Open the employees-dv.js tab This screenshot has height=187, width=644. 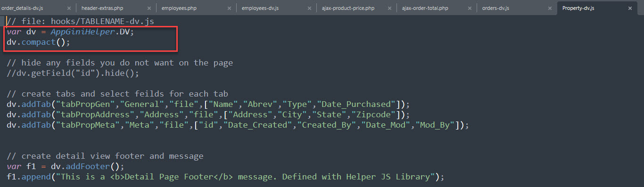(261, 8)
